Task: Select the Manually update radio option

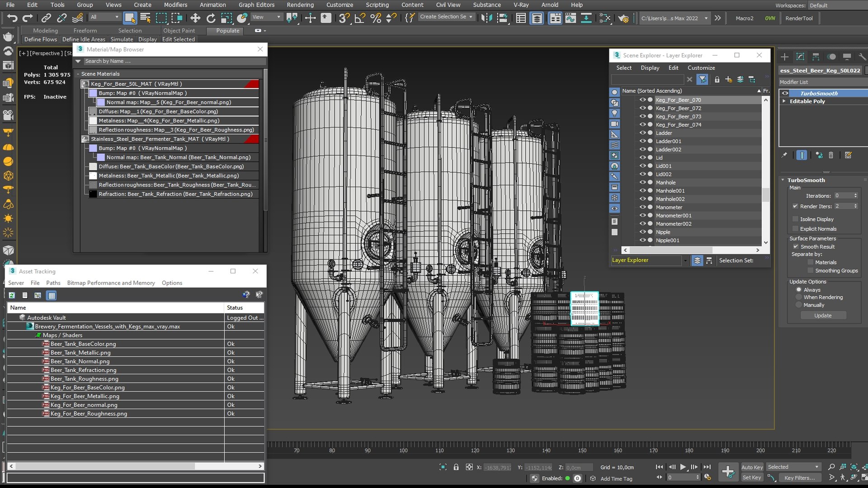Action: point(799,305)
